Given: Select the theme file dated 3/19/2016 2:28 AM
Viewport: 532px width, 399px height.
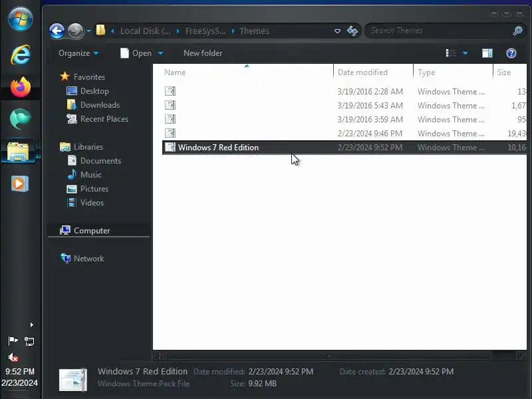Looking at the screenshot, I should click(x=344, y=92).
